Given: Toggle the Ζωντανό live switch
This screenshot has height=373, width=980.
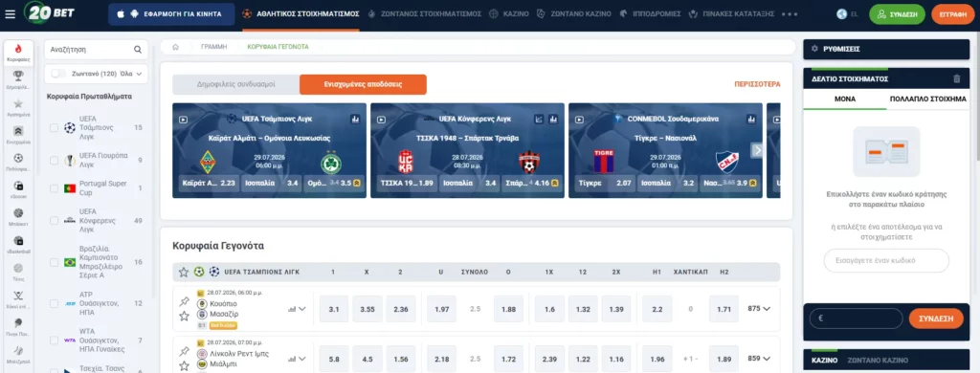Looking at the screenshot, I should point(58,74).
